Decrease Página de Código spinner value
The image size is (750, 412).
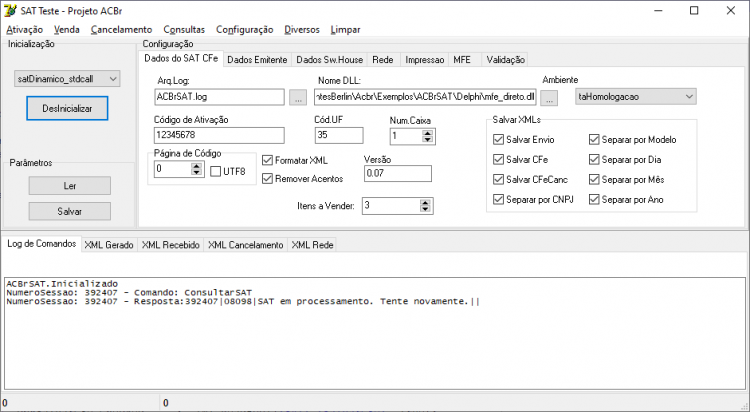[196, 172]
